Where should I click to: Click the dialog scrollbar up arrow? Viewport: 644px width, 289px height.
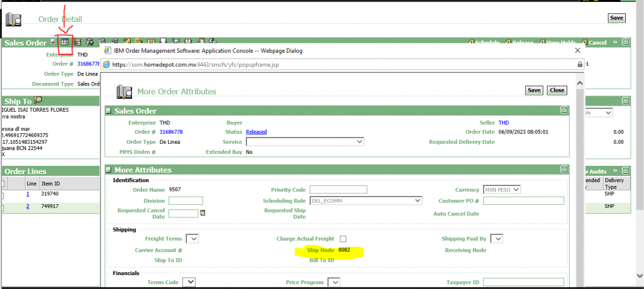[580, 83]
